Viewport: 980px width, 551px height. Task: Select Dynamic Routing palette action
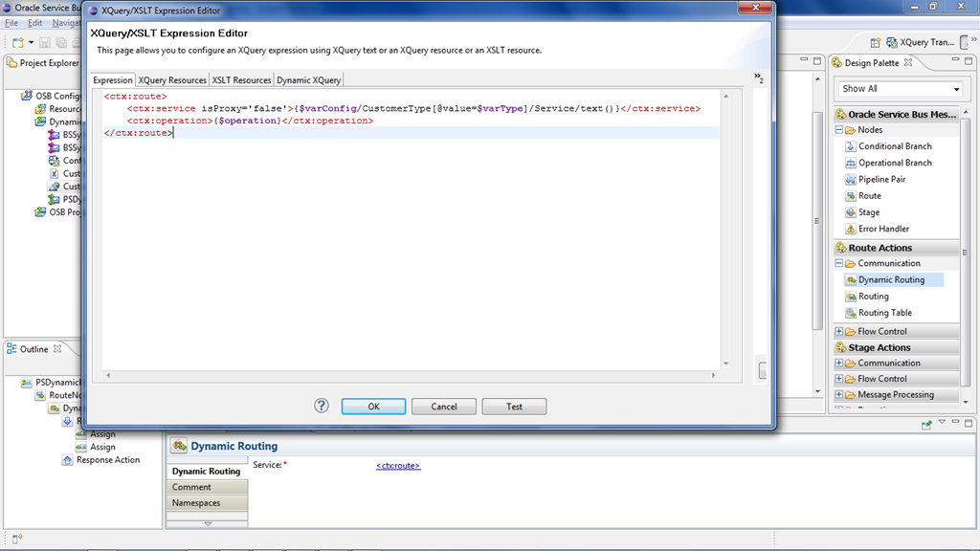click(x=890, y=280)
